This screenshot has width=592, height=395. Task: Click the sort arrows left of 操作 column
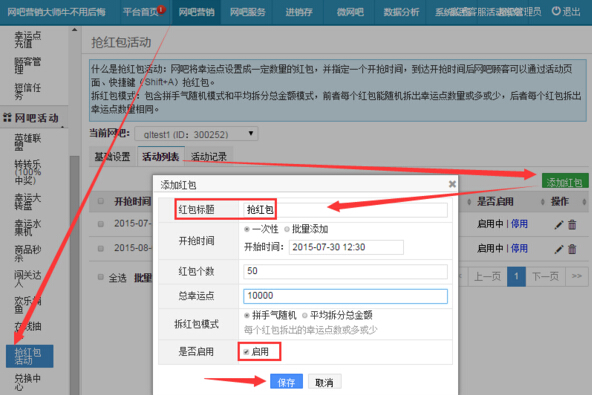(543, 202)
